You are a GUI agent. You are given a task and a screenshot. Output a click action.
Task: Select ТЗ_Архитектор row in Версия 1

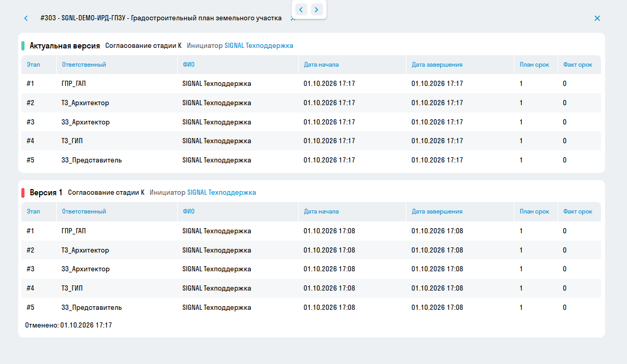[311, 250]
